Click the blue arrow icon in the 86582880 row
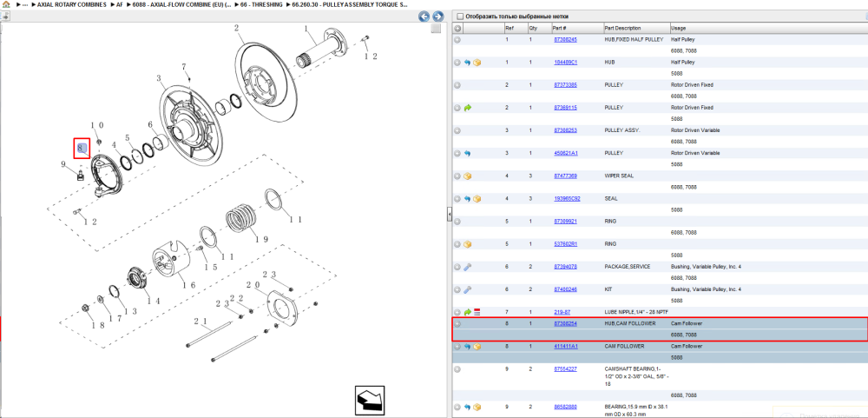The image size is (868, 418). 467,408
